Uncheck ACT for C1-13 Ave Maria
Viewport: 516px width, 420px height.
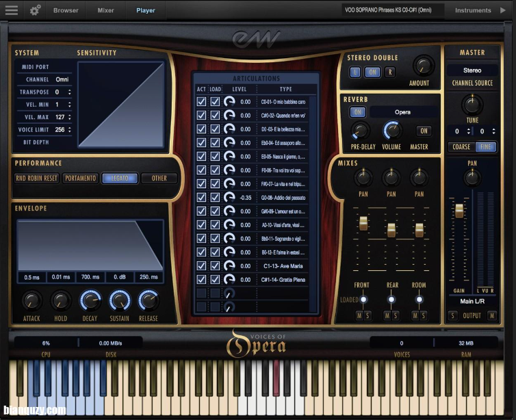click(201, 265)
